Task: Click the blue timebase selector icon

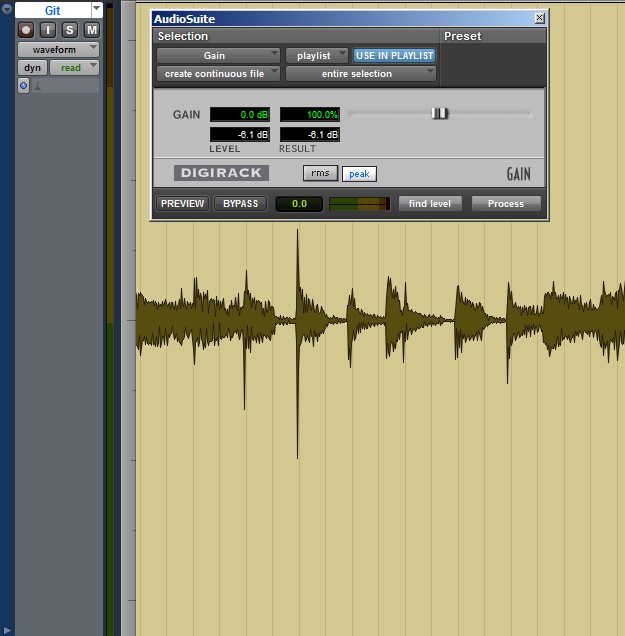Action: [x=24, y=86]
